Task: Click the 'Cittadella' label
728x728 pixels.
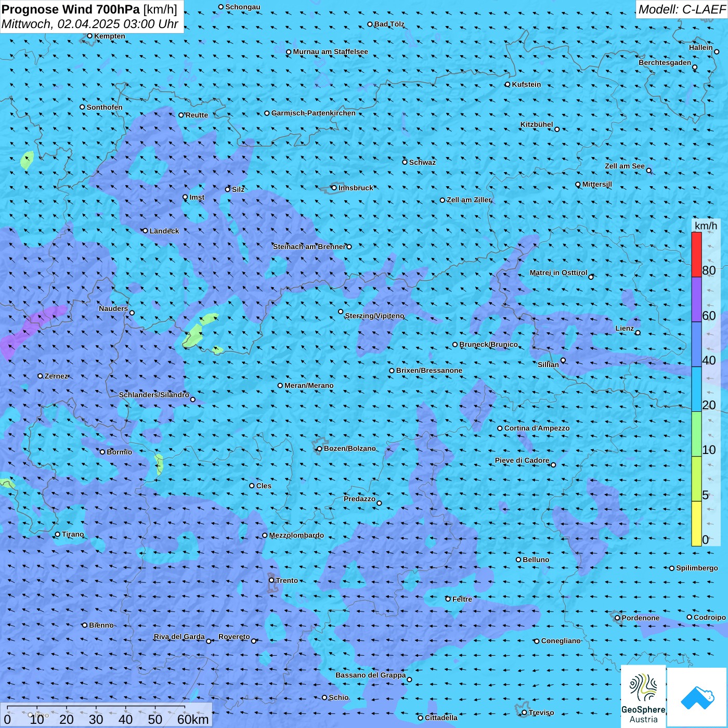Action: pyautogui.click(x=441, y=718)
